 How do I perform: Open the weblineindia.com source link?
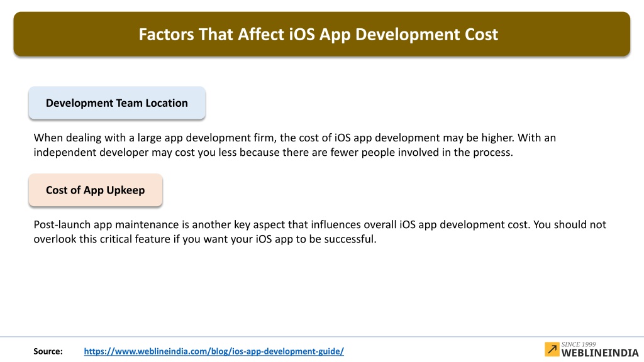214,351
